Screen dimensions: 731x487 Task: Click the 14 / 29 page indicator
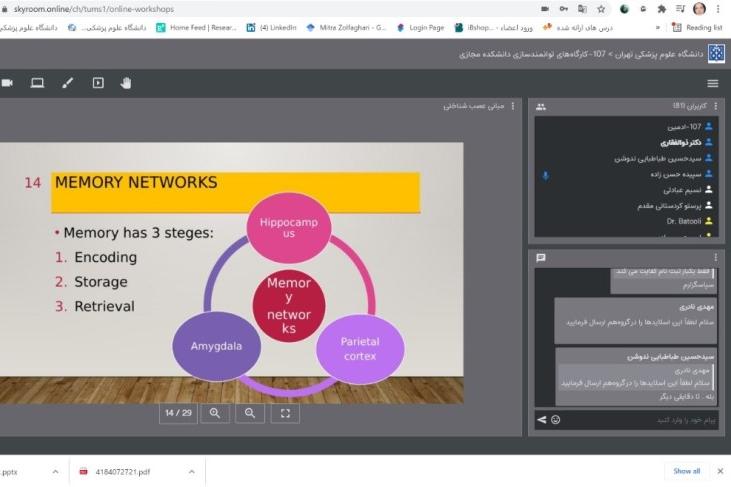coord(178,412)
